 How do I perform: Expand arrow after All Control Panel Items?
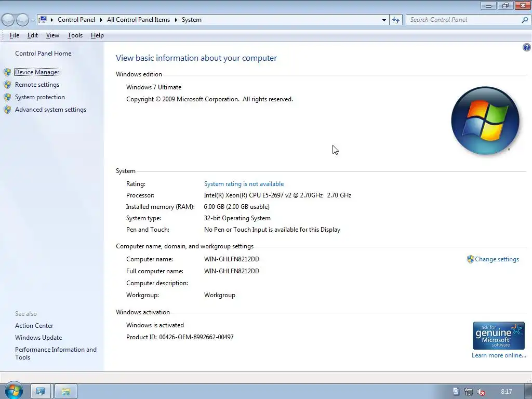click(176, 20)
